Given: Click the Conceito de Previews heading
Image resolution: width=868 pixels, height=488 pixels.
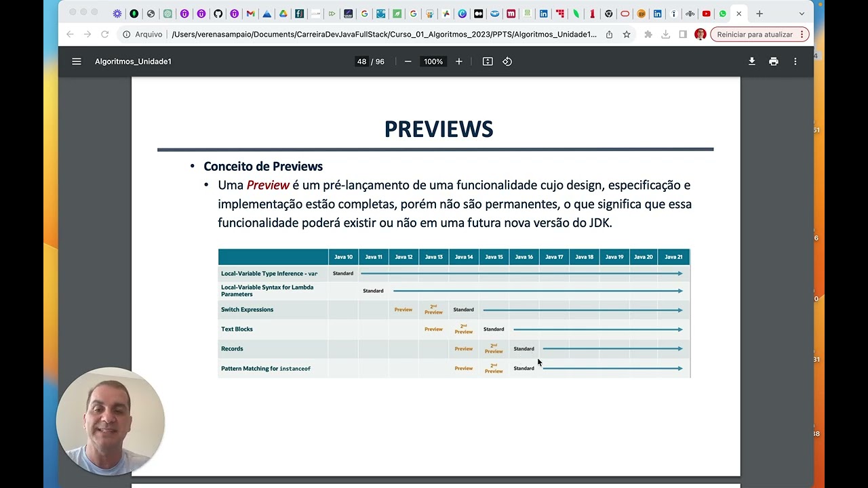Looking at the screenshot, I should coord(263,166).
